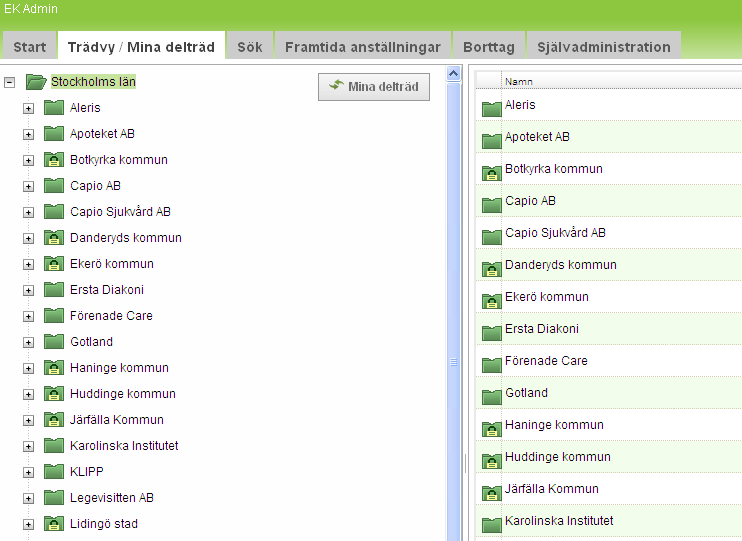
Task: Click the locked folder icon for Huddinge kommun in the tree
Action: (53, 394)
